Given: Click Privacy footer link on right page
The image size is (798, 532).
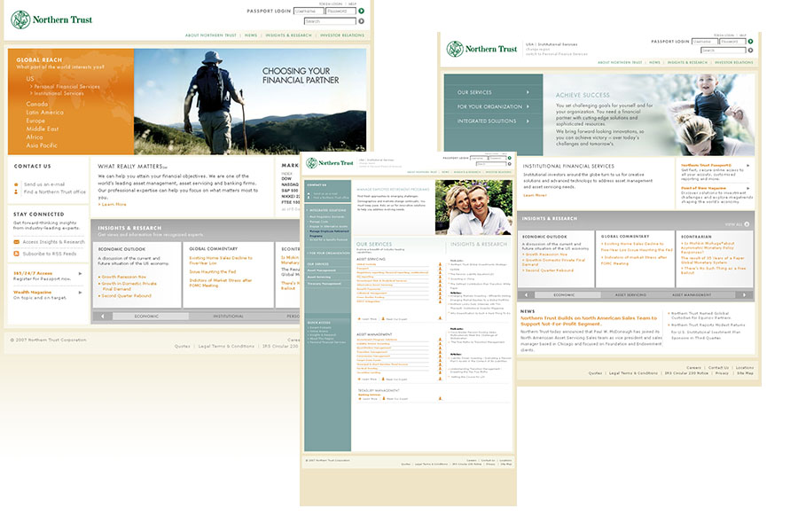Looking at the screenshot, I should coord(722,373).
